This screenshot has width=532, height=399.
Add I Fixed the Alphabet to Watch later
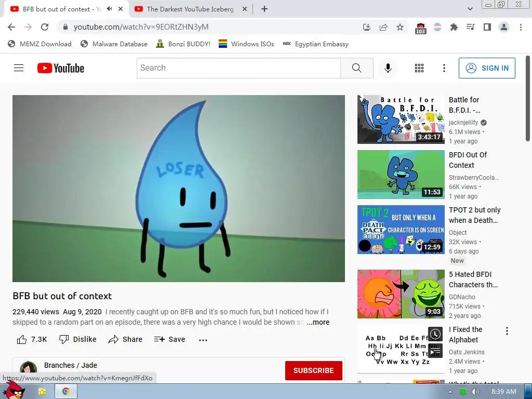[435, 334]
